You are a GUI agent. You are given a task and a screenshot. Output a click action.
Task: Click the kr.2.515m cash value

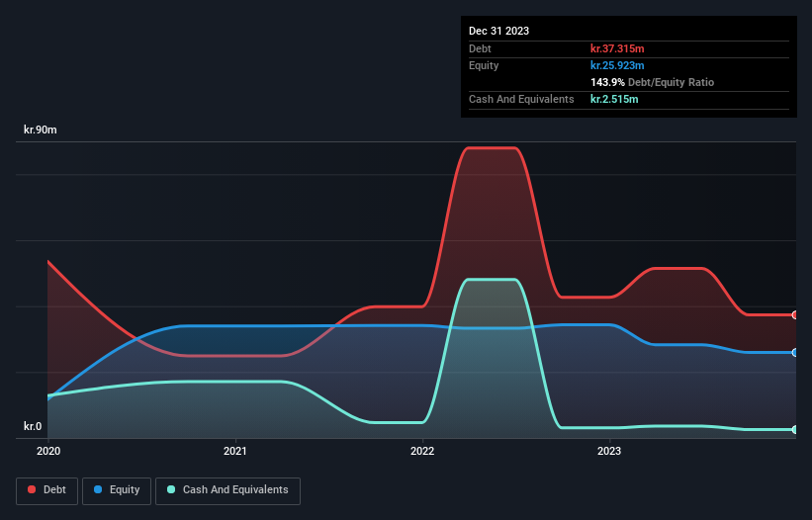point(614,99)
